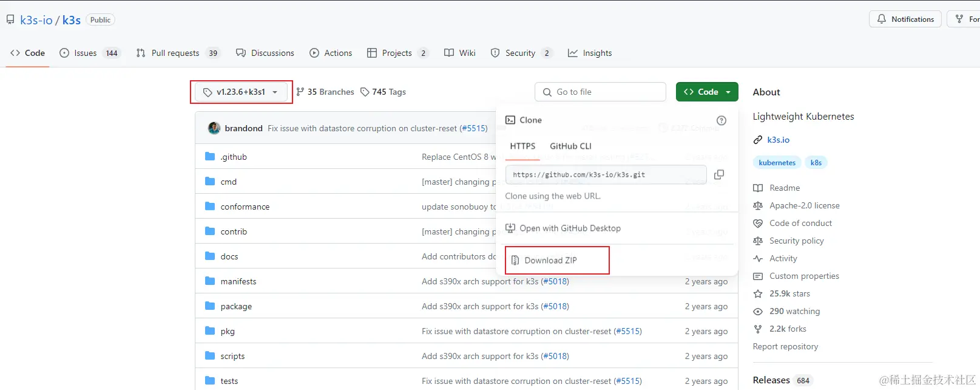Open the Code of conduct link
Viewport: 980px width, 390px height.
[x=800, y=223]
